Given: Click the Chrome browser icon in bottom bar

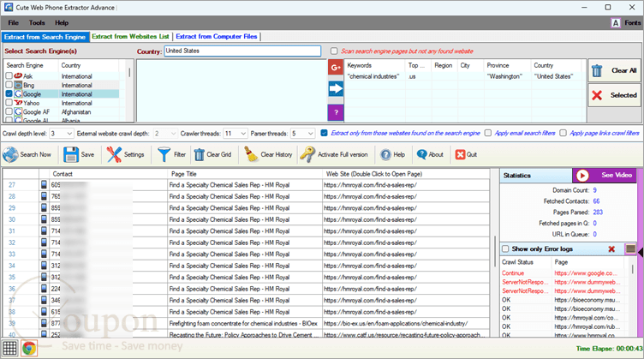Looking at the screenshot, I should coord(29,349).
